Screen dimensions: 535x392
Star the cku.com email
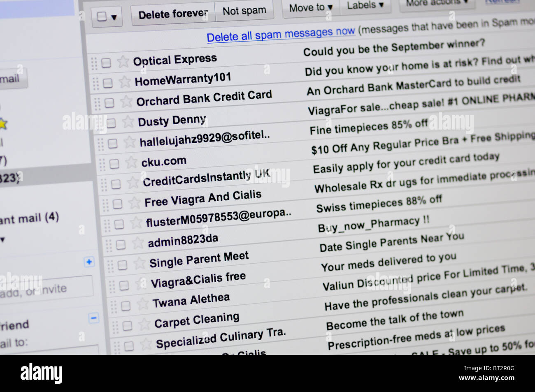131,162
